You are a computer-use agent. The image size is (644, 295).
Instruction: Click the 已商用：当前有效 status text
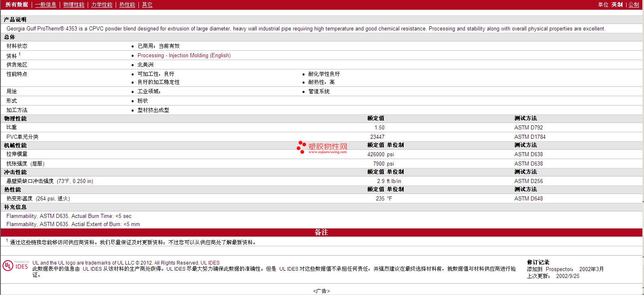(158, 46)
